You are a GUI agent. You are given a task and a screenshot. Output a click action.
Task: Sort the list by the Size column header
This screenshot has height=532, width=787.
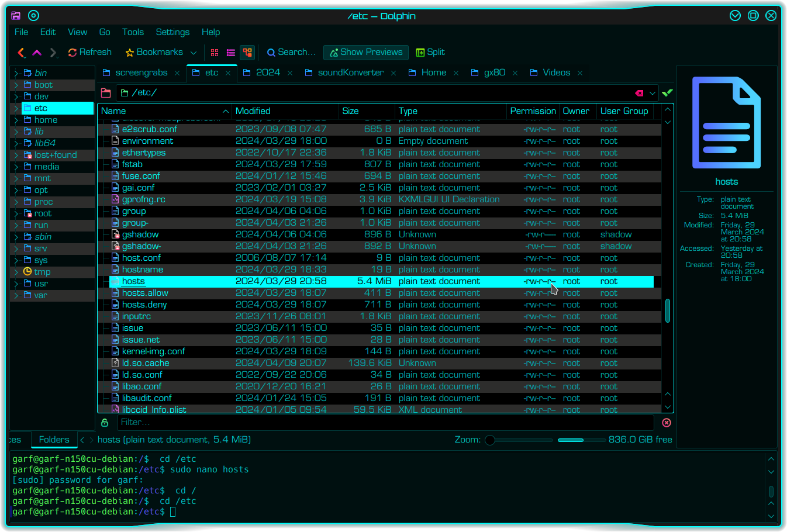(x=367, y=111)
